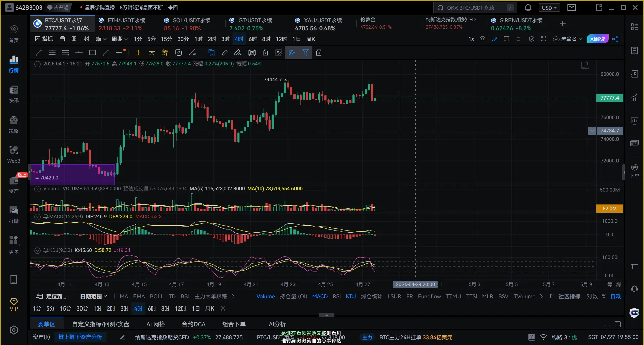Select the ruler measure tool
The image size is (644, 345).
click(x=225, y=53)
